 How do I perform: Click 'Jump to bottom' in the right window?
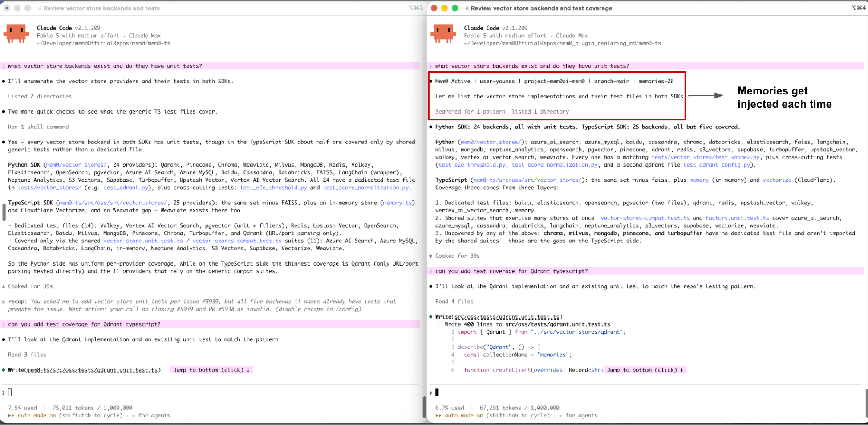click(645, 370)
